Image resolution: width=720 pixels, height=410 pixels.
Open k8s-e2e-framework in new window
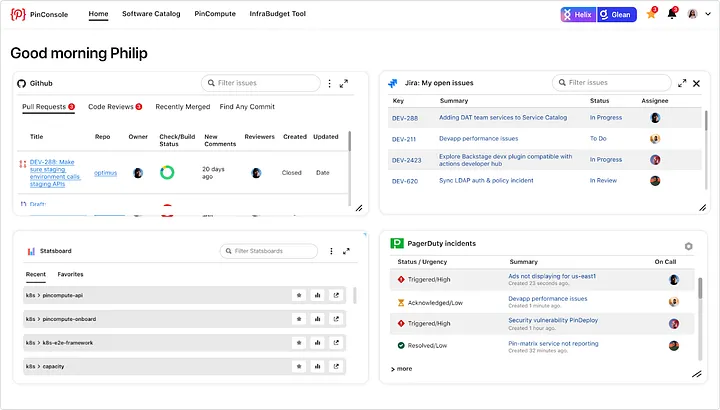tap(336, 343)
